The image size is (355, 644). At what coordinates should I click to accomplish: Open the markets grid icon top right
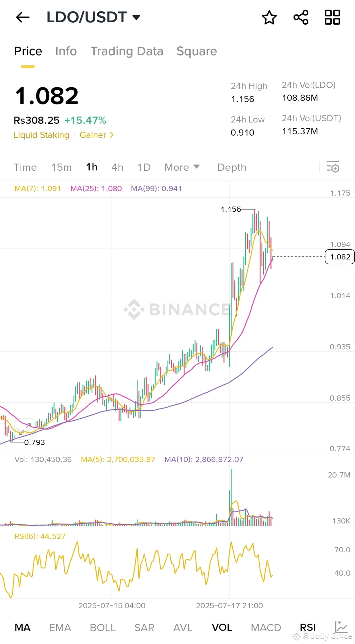coord(333,18)
